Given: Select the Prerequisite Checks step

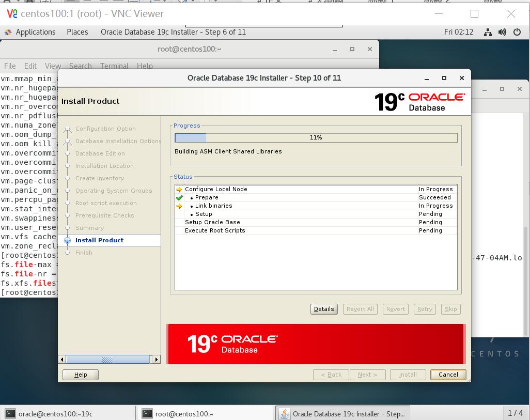Looking at the screenshot, I should coord(105,215).
